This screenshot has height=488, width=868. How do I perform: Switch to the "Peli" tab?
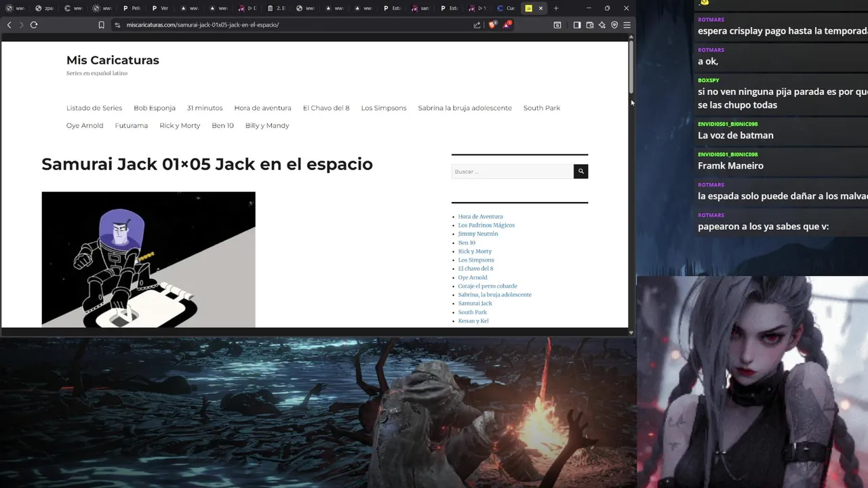tap(132, 8)
